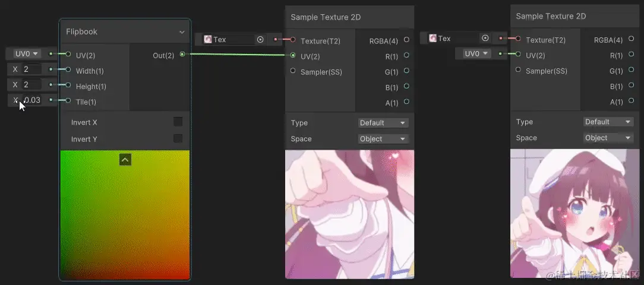Click the Tex field on the Flipbook-connected node
Image resolution: width=644 pixels, height=285 pixels.
[x=235, y=39]
